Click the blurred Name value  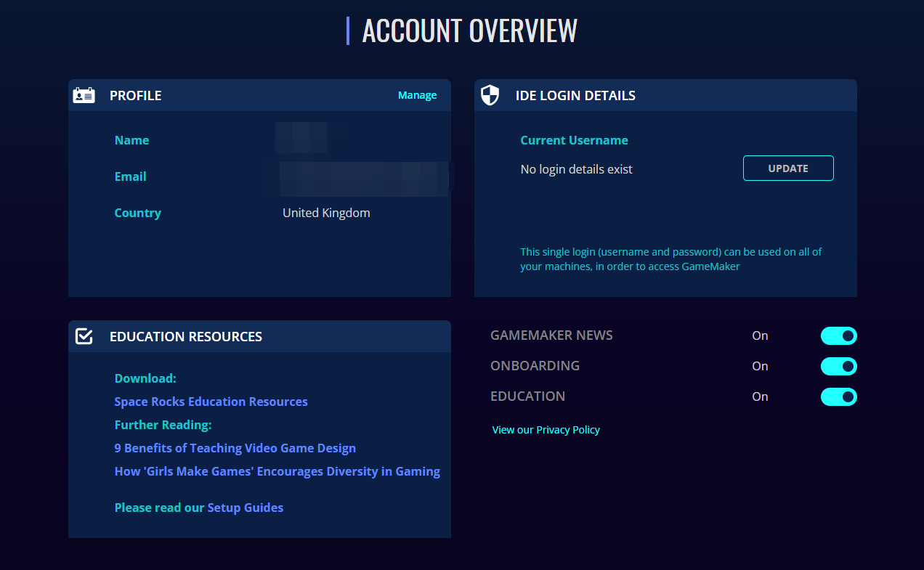(x=301, y=138)
